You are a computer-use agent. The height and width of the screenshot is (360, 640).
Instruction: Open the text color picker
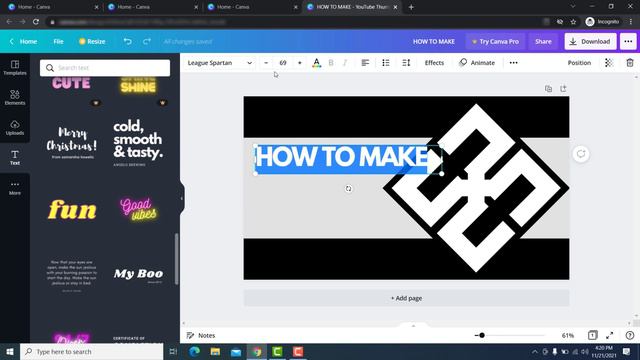pyautogui.click(x=316, y=63)
